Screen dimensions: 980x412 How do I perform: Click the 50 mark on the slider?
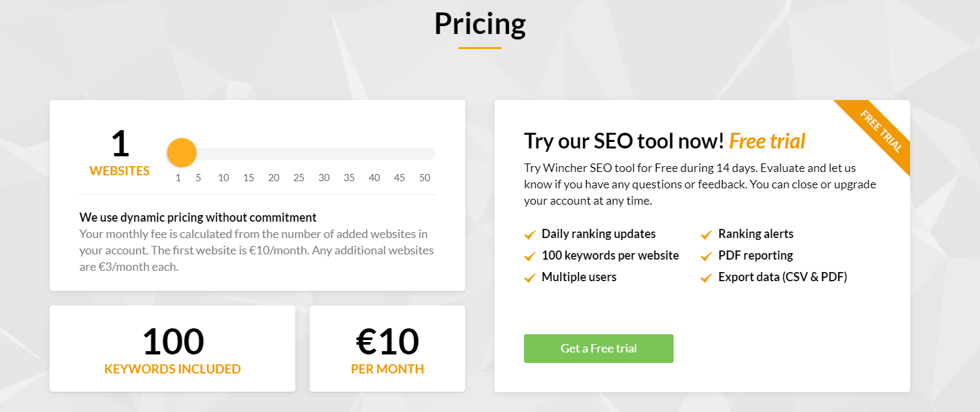425,177
